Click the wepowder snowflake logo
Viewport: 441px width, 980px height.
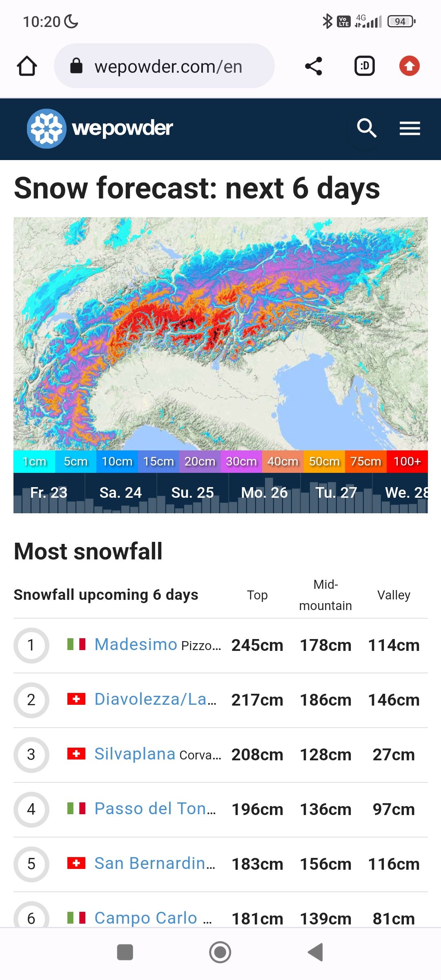click(47, 128)
